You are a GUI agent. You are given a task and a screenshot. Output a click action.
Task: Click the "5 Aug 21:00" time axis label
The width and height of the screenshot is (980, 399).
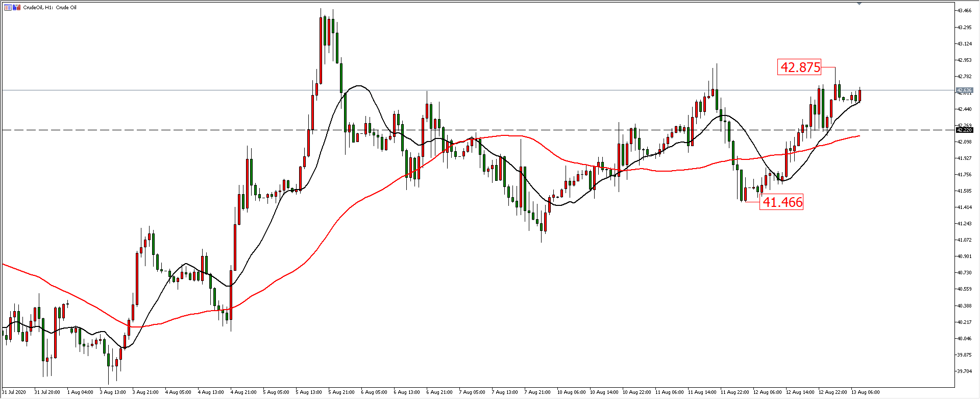(341, 392)
